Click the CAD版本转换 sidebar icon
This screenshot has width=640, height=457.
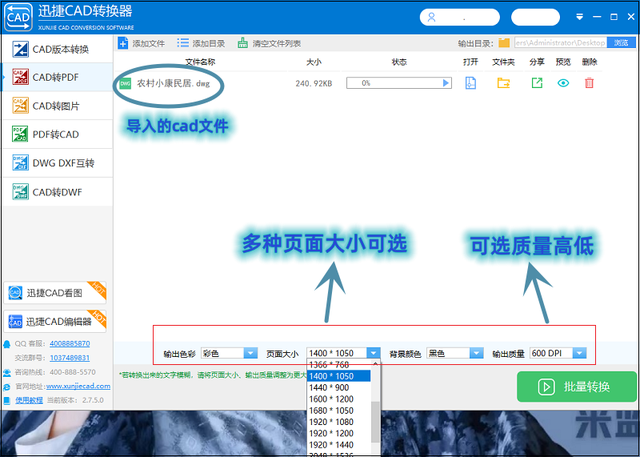[20, 49]
